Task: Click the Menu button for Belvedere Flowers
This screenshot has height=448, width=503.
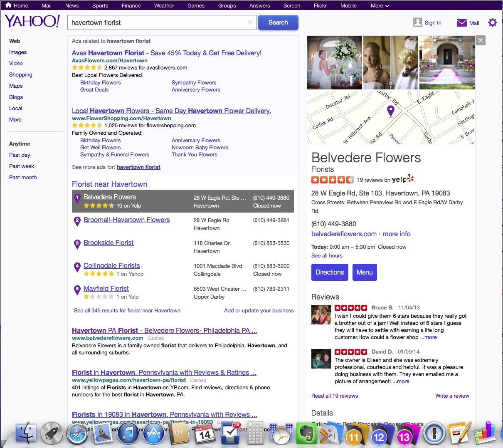Action: 365,272
